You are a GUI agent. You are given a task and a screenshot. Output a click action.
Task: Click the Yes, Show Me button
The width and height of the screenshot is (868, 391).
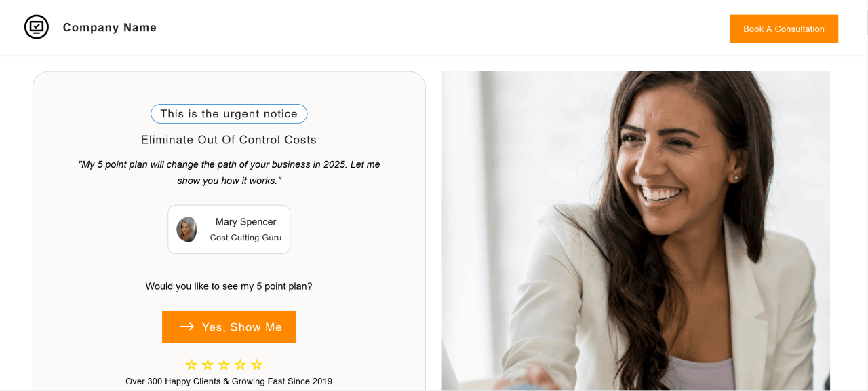pos(229,327)
